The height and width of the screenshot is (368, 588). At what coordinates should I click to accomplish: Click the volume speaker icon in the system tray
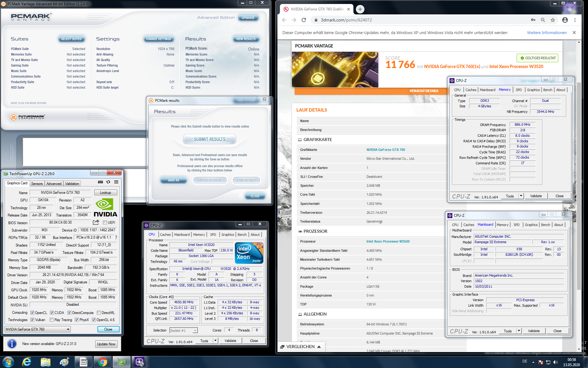[556, 362]
